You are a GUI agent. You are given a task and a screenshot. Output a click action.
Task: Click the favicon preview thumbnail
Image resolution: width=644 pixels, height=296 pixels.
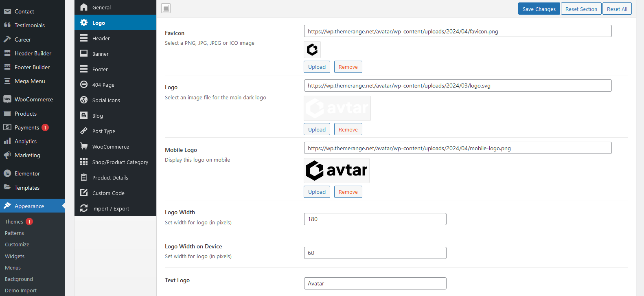click(x=312, y=50)
